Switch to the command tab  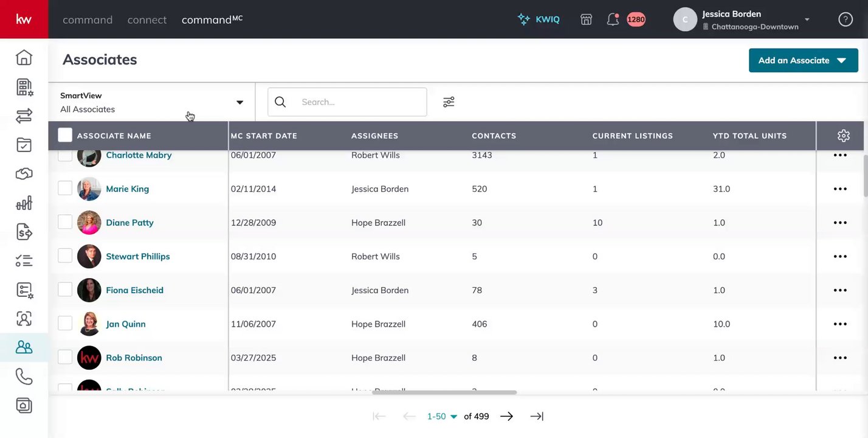(x=88, y=19)
